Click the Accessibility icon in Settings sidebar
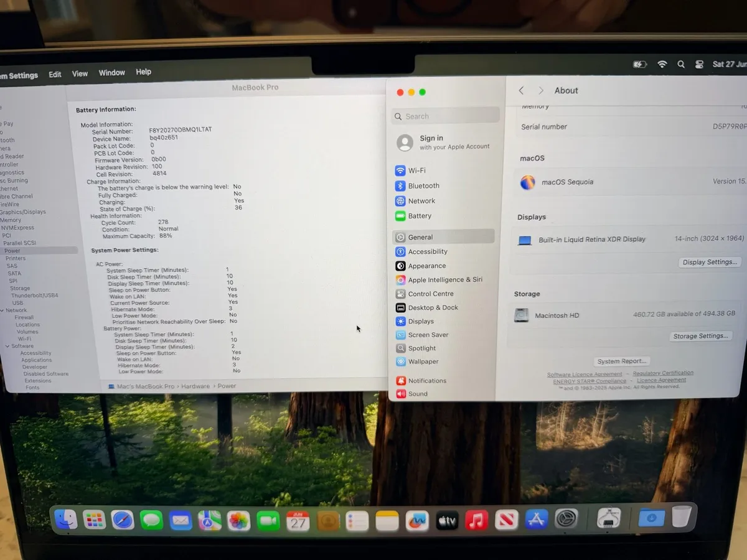This screenshot has width=747, height=560. [400, 251]
